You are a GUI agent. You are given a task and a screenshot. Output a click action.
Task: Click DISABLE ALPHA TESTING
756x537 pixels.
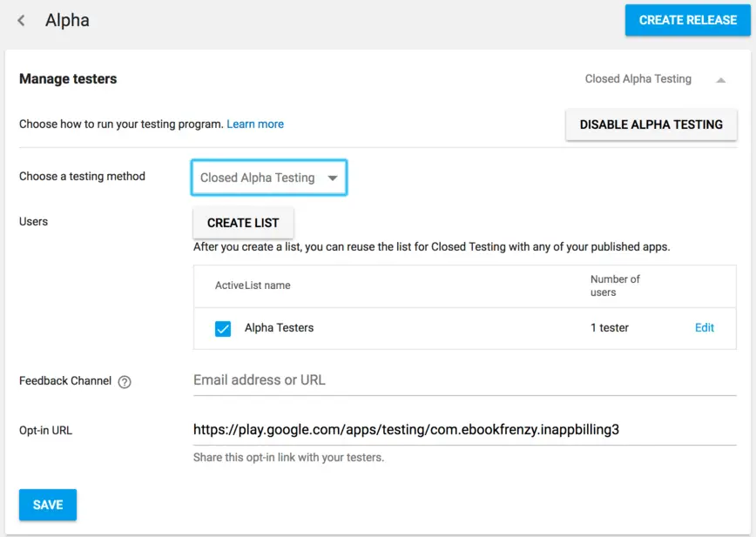tap(651, 124)
